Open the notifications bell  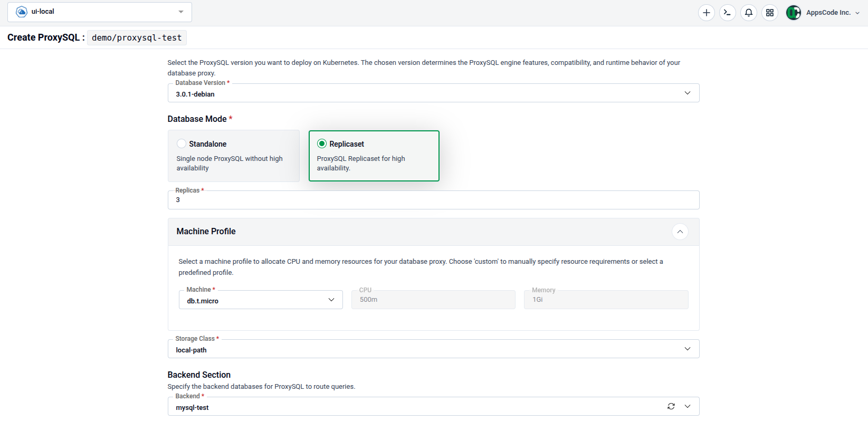(748, 13)
